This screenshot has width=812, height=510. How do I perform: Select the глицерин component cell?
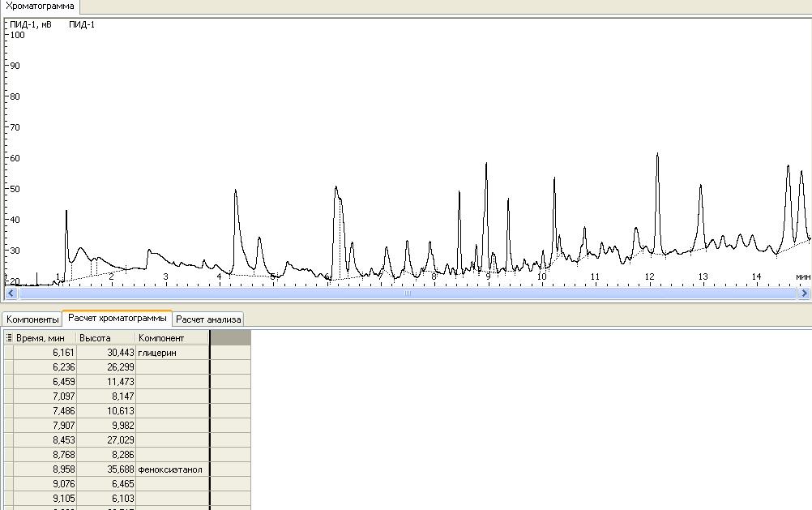[x=171, y=353]
